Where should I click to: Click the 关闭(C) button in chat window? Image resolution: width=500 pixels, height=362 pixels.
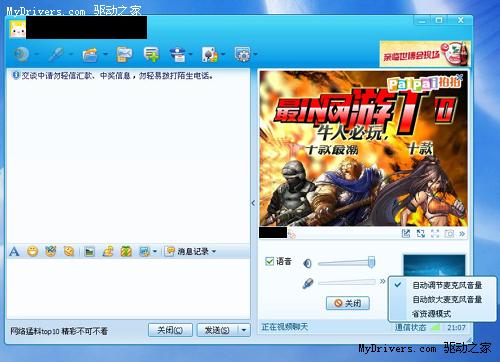click(170, 330)
